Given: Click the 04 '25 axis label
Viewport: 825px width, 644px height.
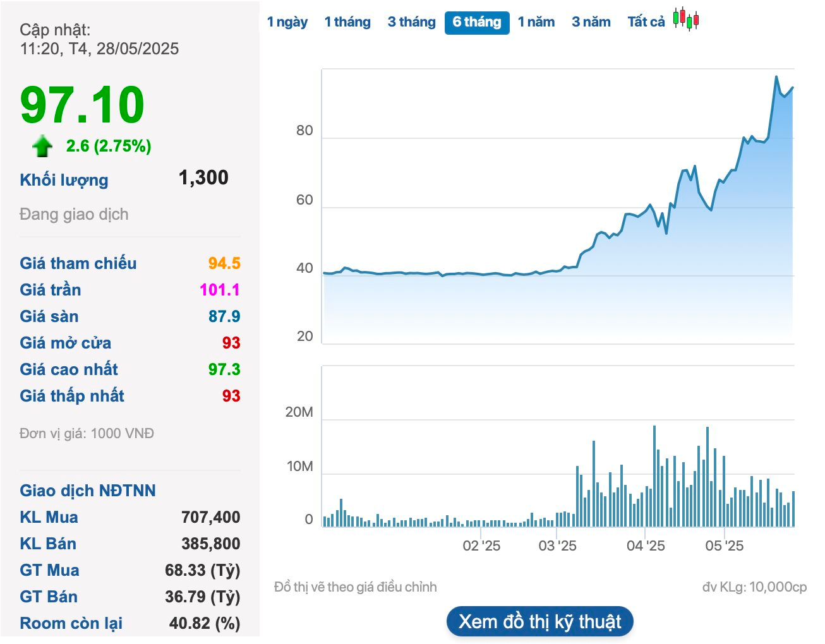Looking at the screenshot, I should (x=645, y=546).
